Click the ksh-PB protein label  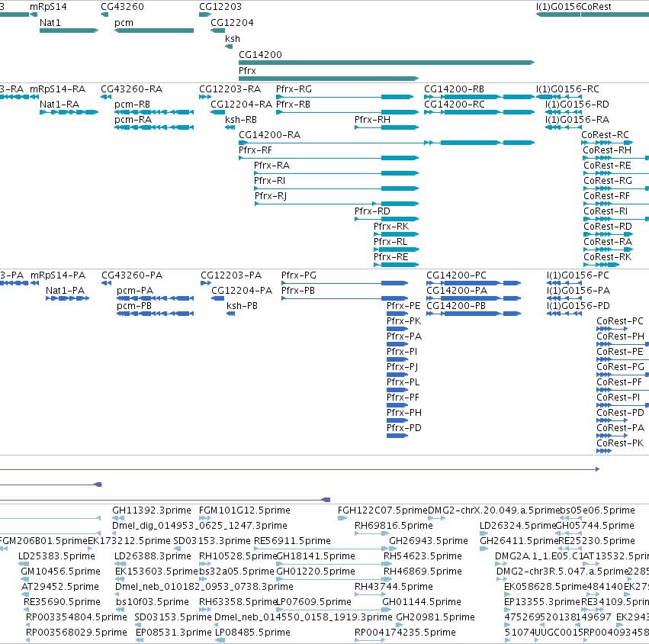coord(242,306)
